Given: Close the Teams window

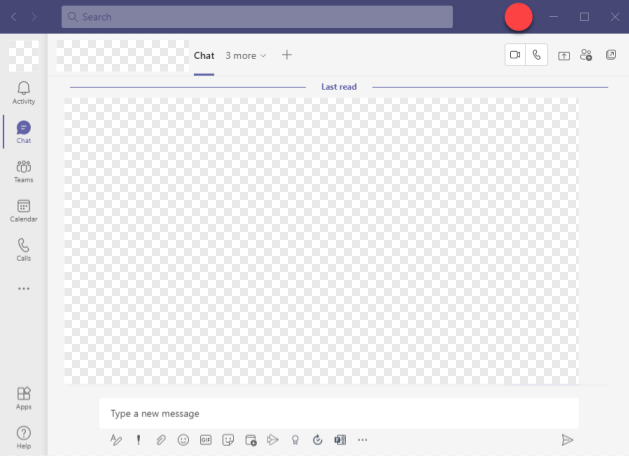Looking at the screenshot, I should point(615,17).
